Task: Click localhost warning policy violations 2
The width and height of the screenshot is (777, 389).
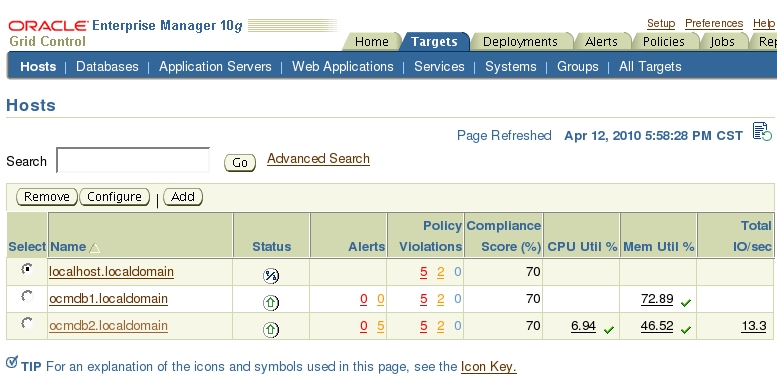Action: click(x=441, y=272)
